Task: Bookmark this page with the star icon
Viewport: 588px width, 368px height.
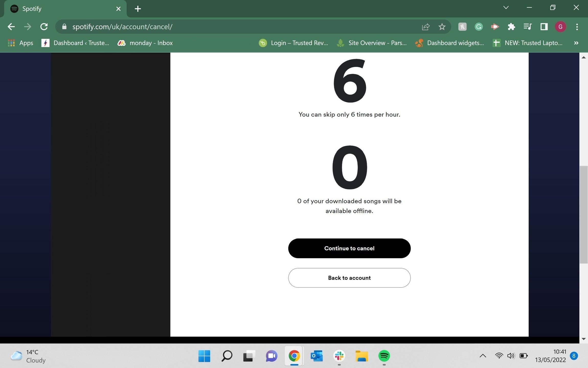Action: (x=442, y=27)
